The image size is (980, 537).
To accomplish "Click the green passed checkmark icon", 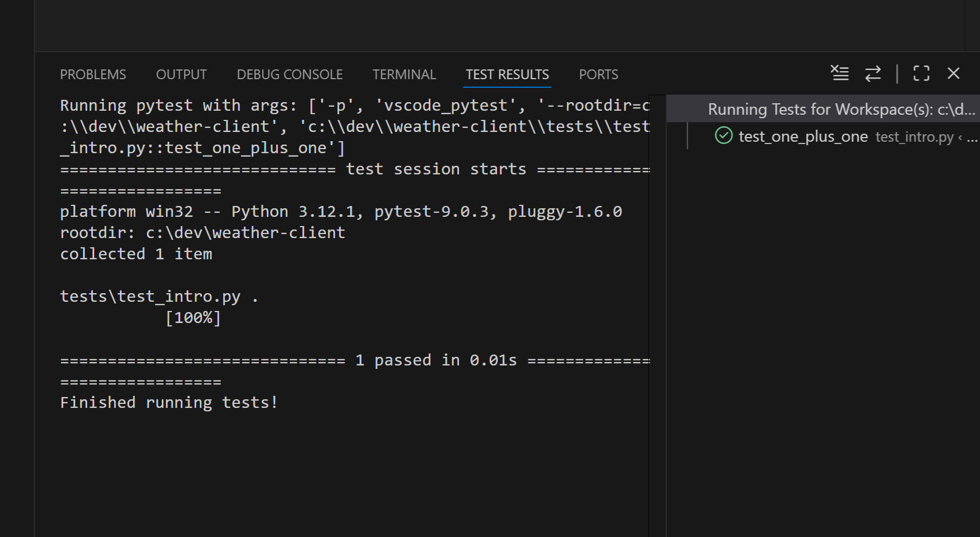I will point(724,136).
